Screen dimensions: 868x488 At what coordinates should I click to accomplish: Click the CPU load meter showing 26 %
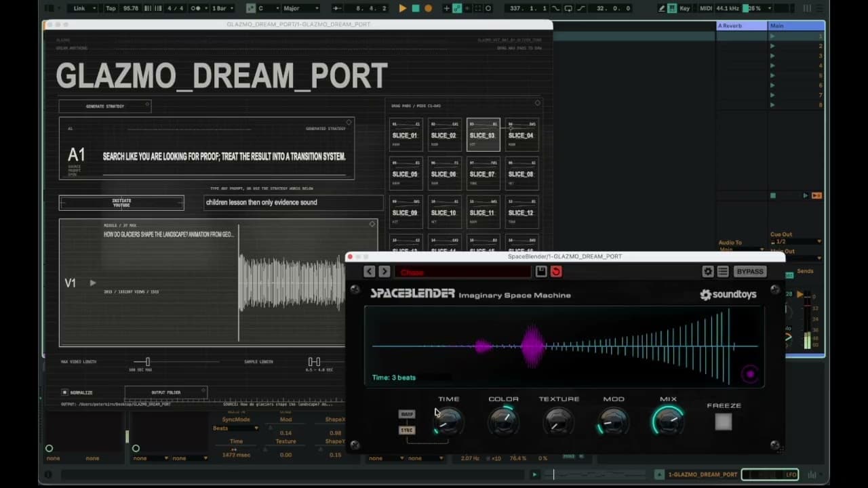coord(757,8)
